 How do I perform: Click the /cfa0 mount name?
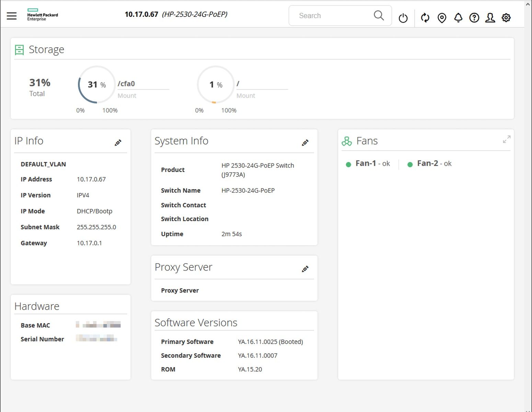pyautogui.click(x=126, y=84)
